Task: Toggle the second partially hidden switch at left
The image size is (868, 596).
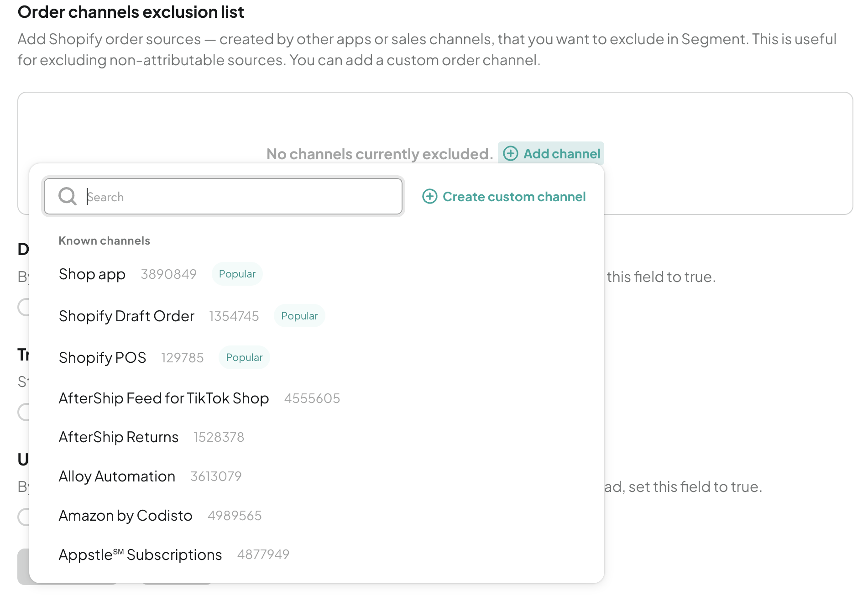Action: (x=24, y=412)
